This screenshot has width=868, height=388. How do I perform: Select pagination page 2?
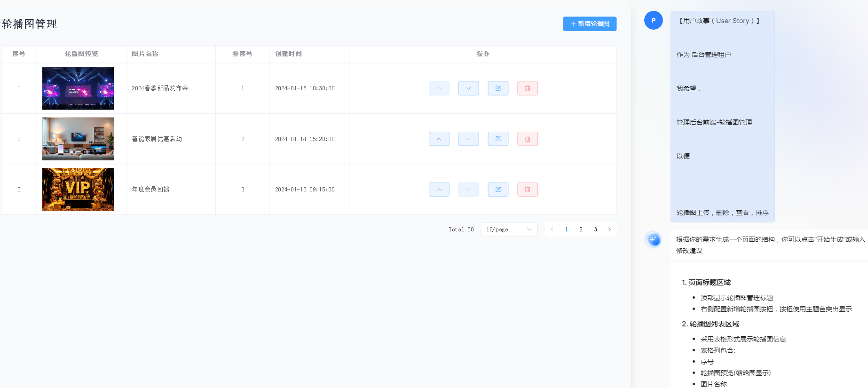tap(581, 230)
